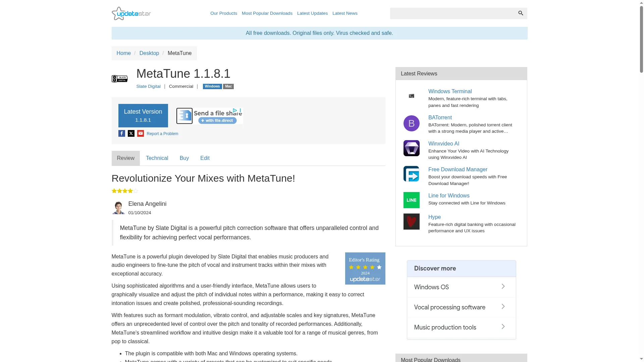Click Elena Angelini's avatar photo
The height and width of the screenshot is (362, 644).
pyautogui.click(x=118, y=207)
